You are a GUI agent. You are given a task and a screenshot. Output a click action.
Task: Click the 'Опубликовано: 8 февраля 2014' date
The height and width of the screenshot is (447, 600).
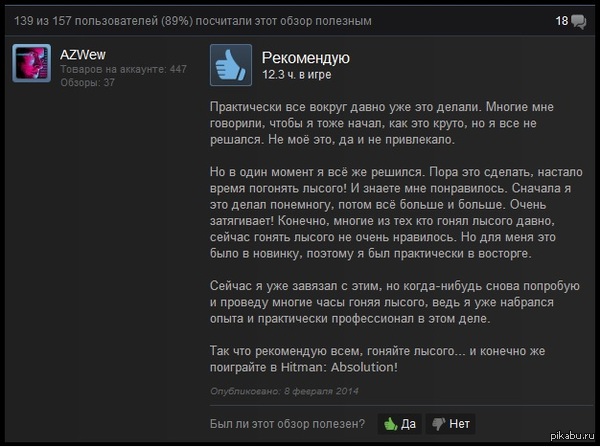284,391
